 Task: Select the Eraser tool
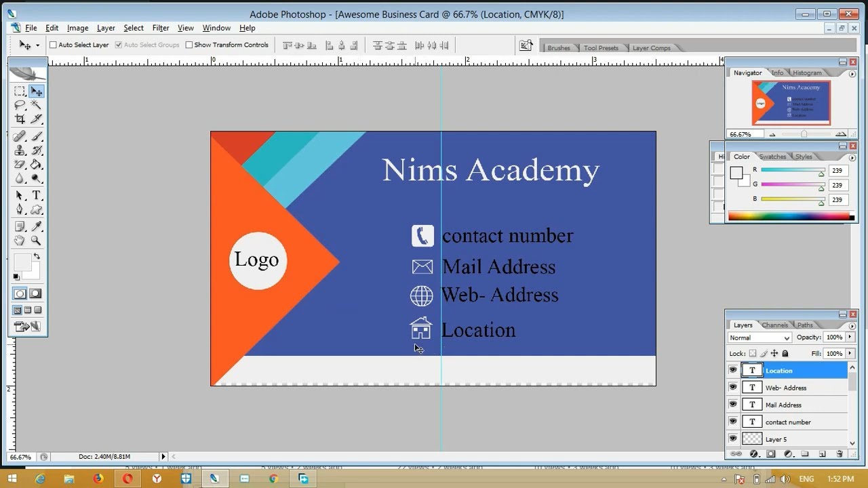20,165
